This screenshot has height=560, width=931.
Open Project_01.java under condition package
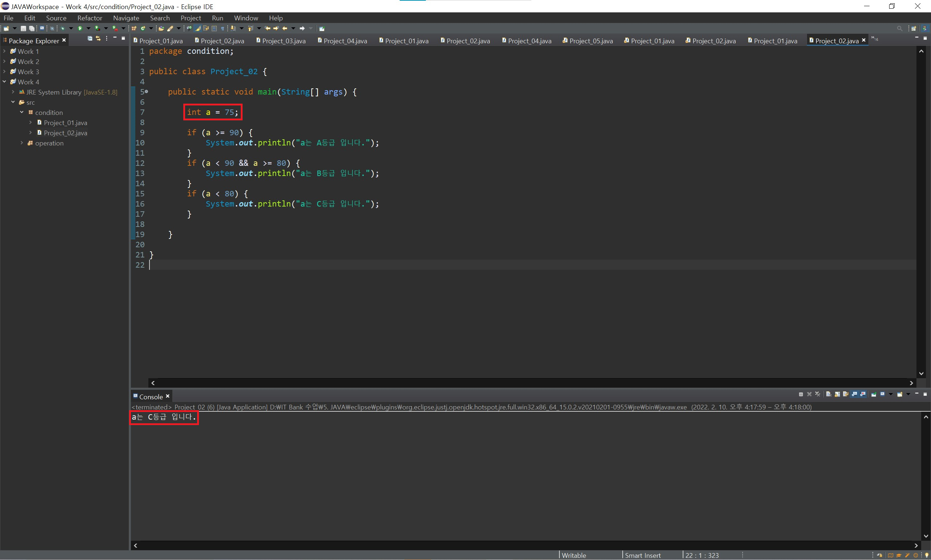65,123
